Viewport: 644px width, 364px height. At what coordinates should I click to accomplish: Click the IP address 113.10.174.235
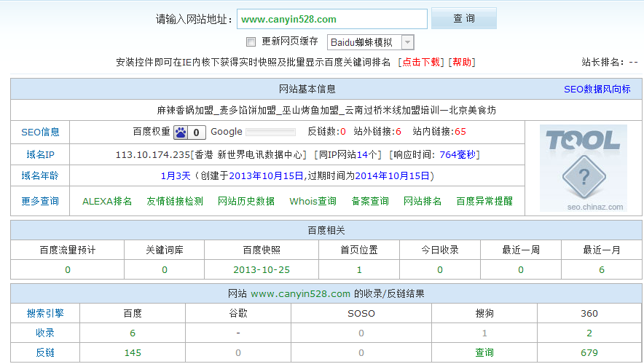(153, 155)
